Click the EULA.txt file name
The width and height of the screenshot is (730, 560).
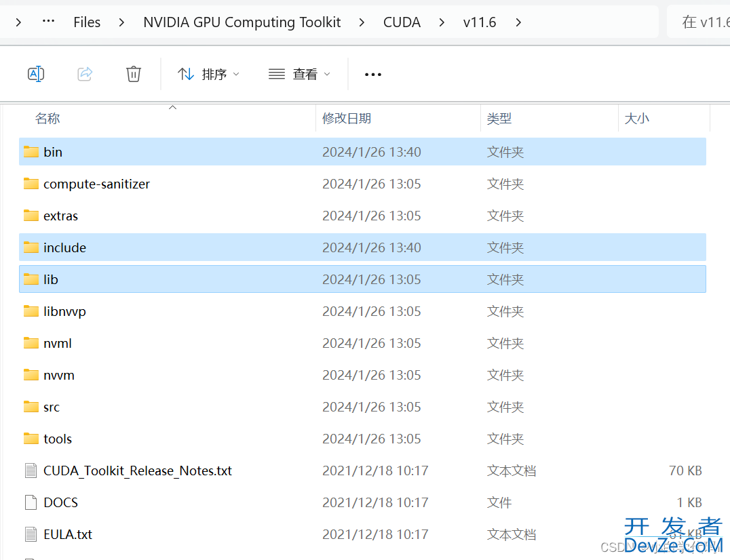click(68, 534)
